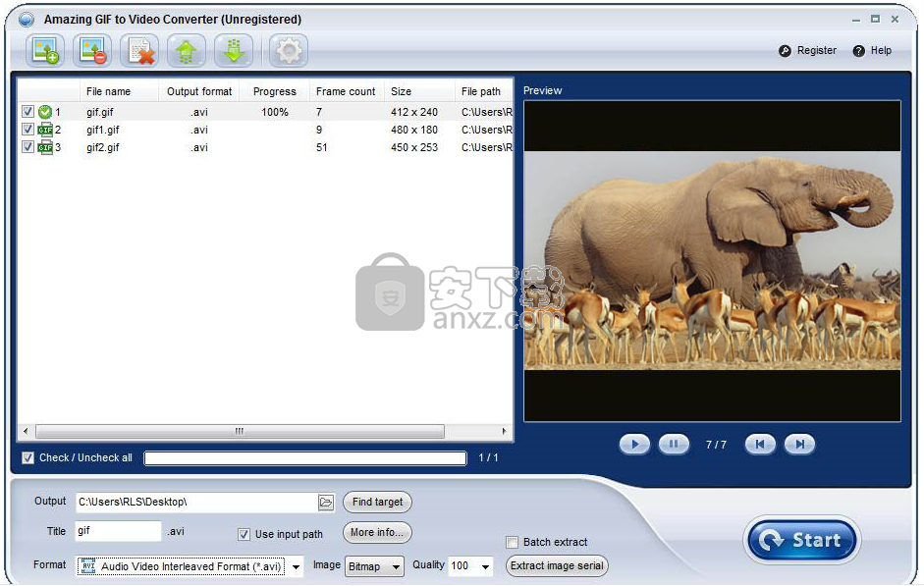Click the Register key icon
This screenshot has height=586, width=924.
[x=785, y=51]
